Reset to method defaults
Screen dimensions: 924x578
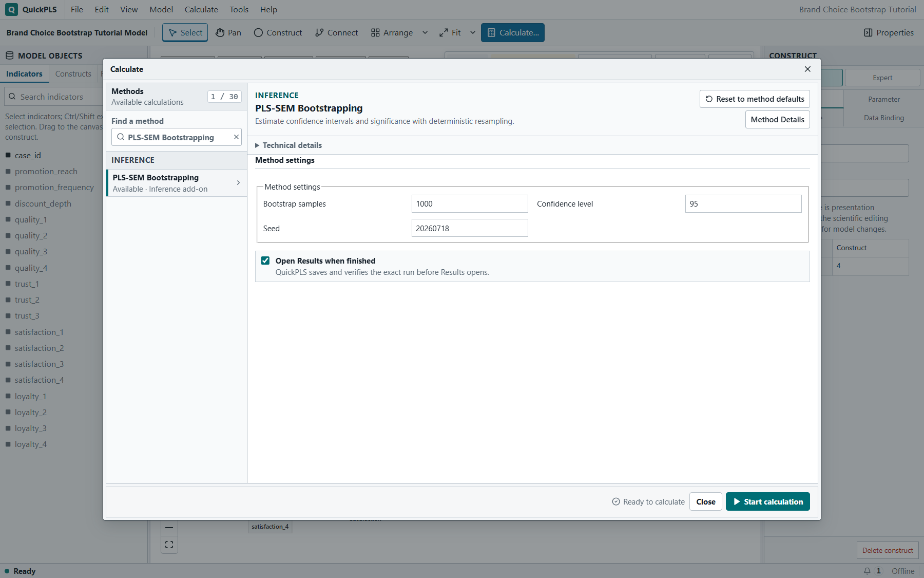755,99
